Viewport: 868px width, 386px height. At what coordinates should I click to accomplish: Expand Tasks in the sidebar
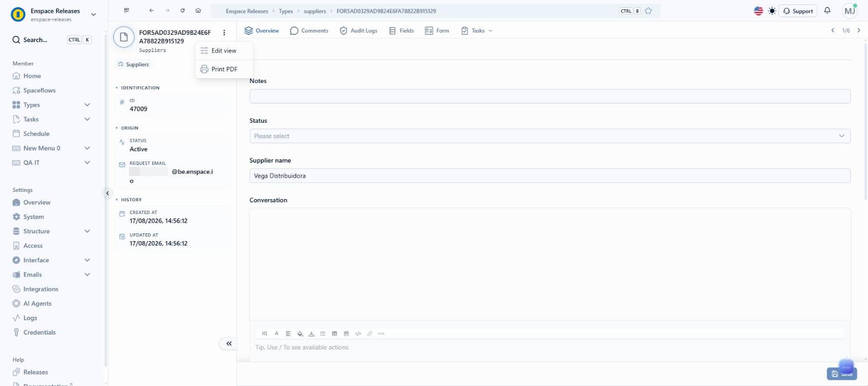(87, 119)
